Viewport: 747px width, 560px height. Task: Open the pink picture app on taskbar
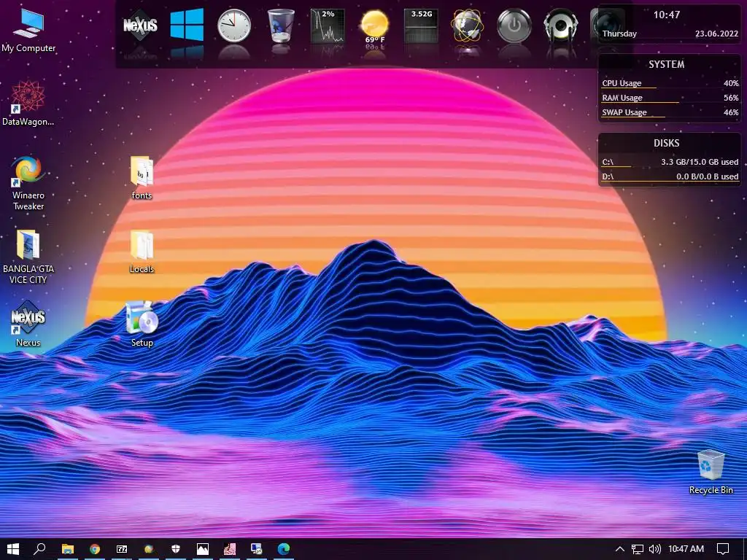tap(230, 549)
